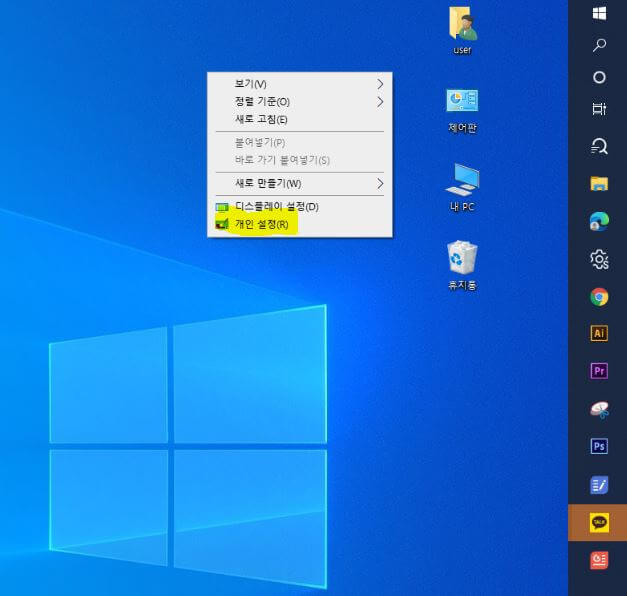Open the blue notepad pen taskbar icon
Viewport: 627px width, 596px height.
tap(599, 485)
